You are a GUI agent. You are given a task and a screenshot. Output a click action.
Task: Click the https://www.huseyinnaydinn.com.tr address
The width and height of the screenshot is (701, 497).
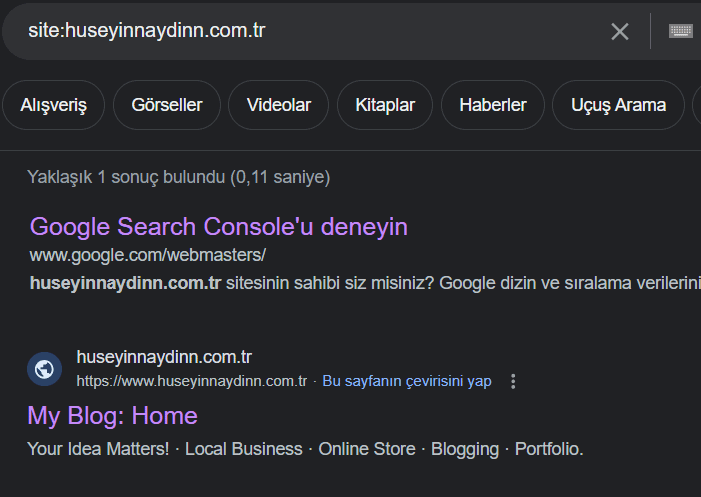click(x=192, y=381)
